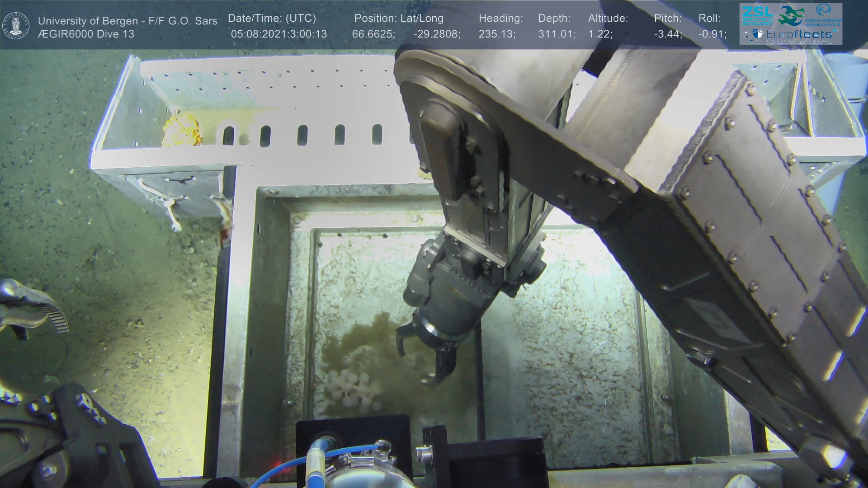Viewport: 868px width, 488px height.
Task: Click the two-fish green and blue logo
Action: click(790, 16)
